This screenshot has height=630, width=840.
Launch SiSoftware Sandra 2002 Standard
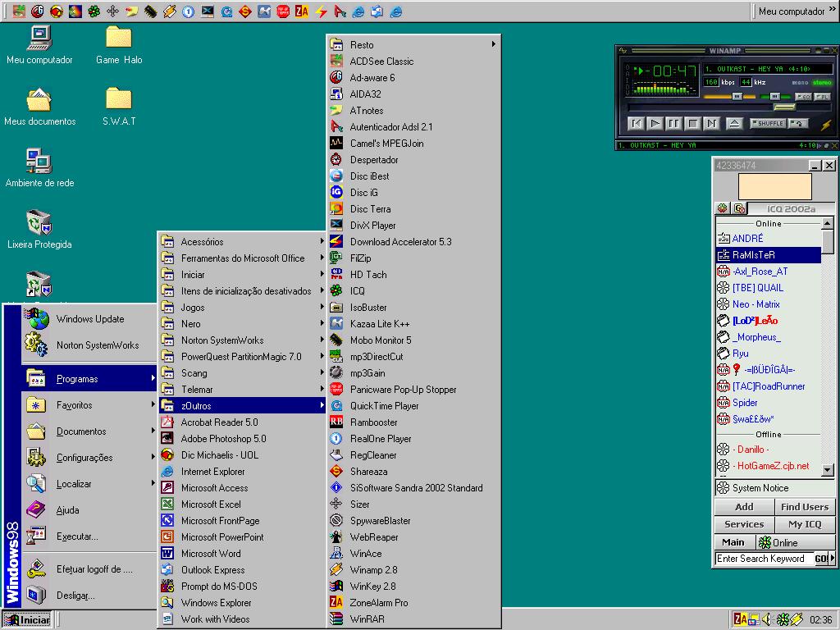pyautogui.click(x=413, y=487)
